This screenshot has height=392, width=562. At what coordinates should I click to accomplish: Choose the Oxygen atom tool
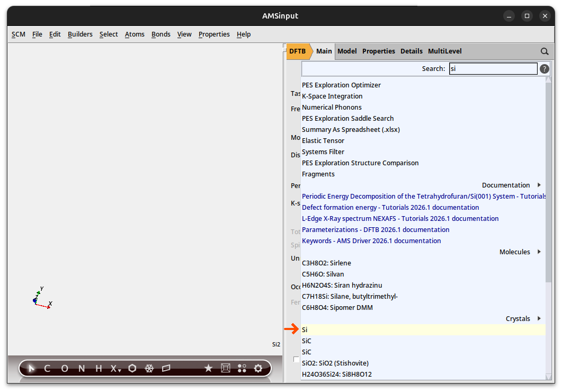click(x=65, y=369)
